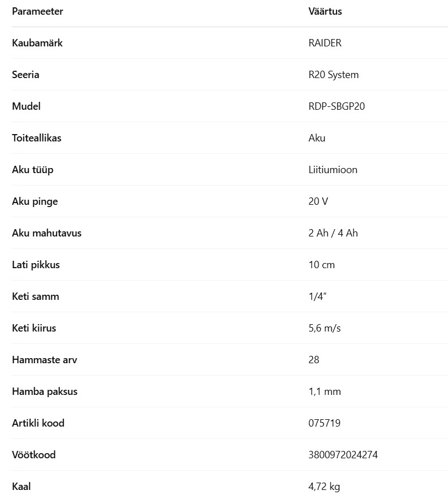The width and height of the screenshot is (448, 499).
Task: Click the Hammaste arv value 28
Action: (314, 360)
